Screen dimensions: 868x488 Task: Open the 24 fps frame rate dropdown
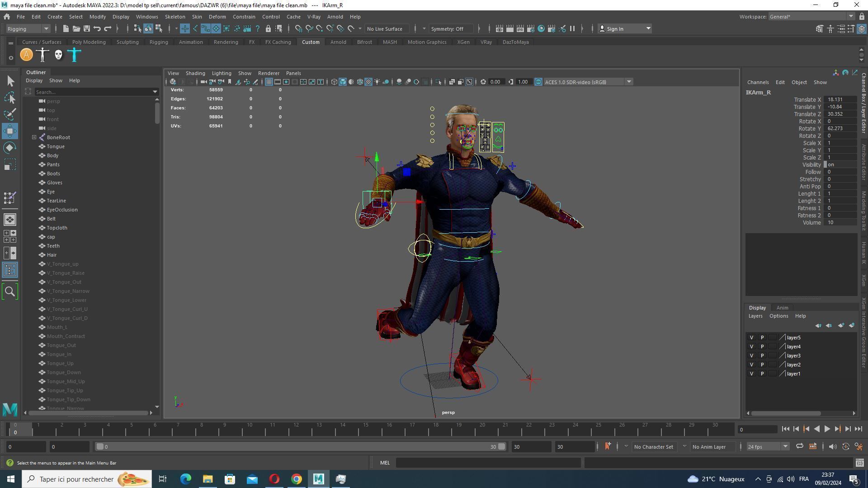click(767, 447)
